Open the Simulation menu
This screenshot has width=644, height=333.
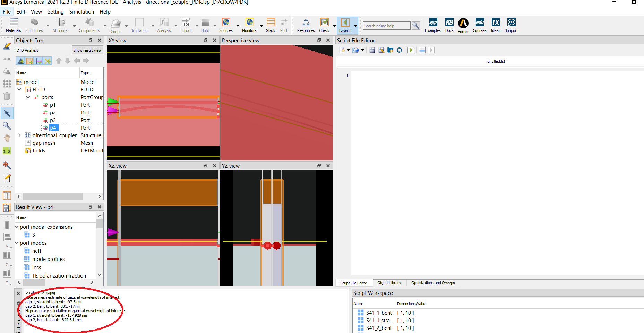coord(81,12)
